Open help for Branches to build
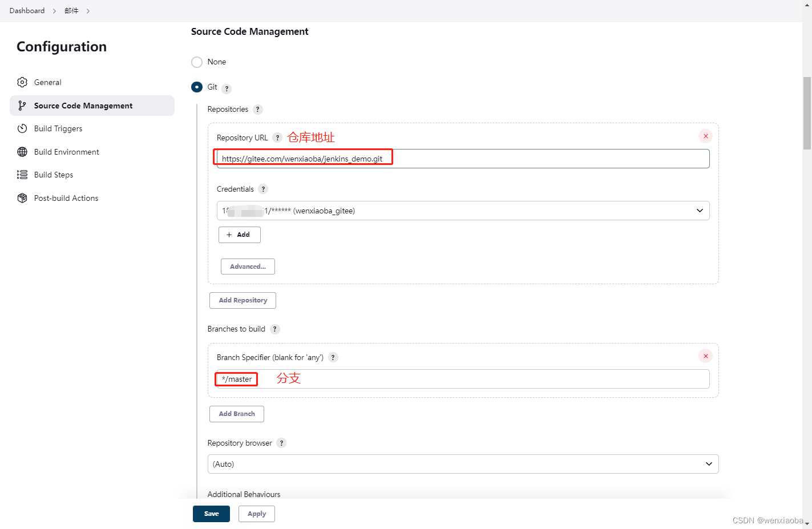 click(274, 329)
